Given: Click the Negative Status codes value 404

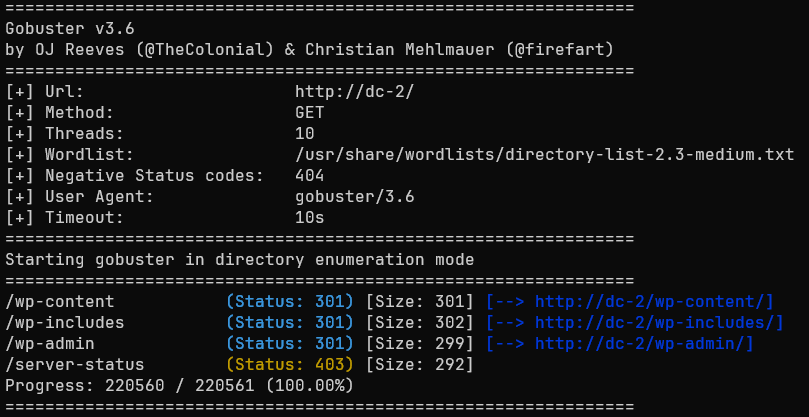Looking at the screenshot, I should 310,176.
